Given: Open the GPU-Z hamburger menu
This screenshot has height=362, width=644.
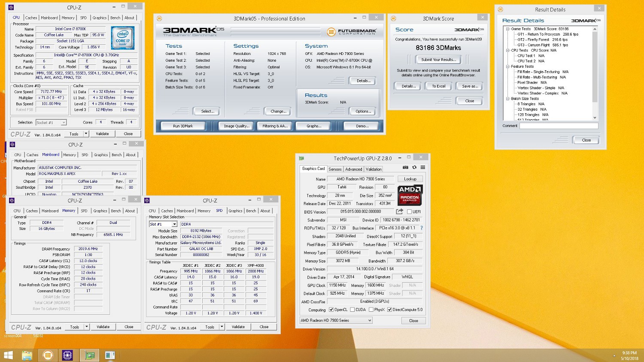Looking at the screenshot, I should 423,167.
